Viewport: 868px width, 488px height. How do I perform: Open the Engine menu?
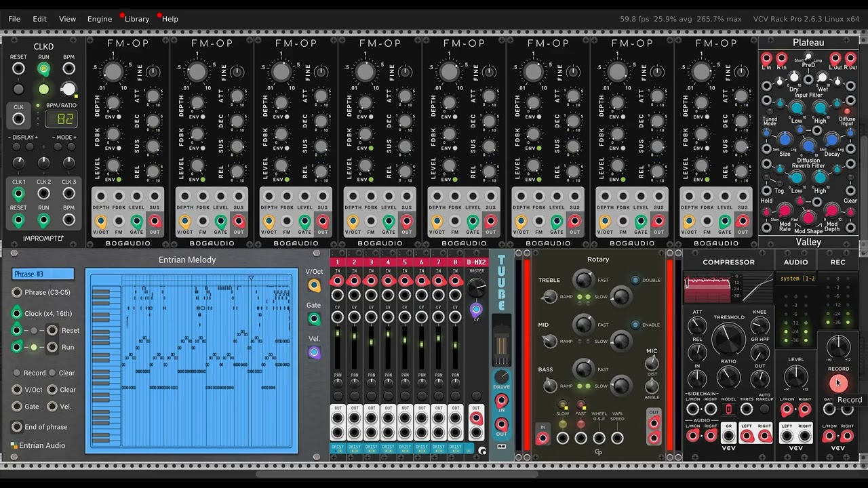tap(100, 19)
